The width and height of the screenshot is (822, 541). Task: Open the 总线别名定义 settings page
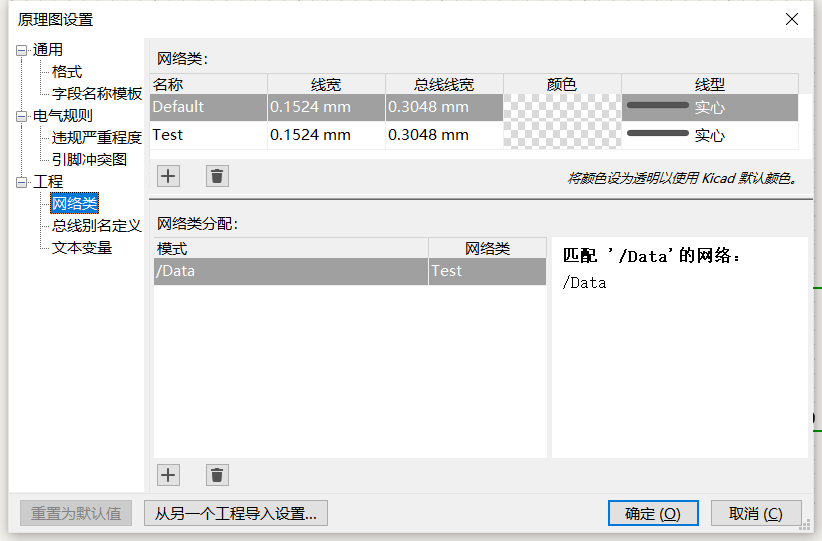pyautogui.click(x=97, y=226)
